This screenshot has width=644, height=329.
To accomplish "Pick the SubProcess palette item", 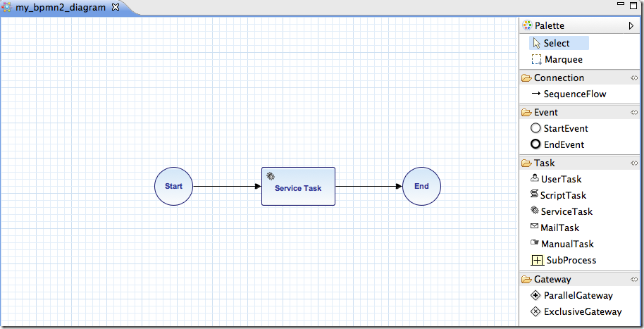I will click(x=564, y=260).
